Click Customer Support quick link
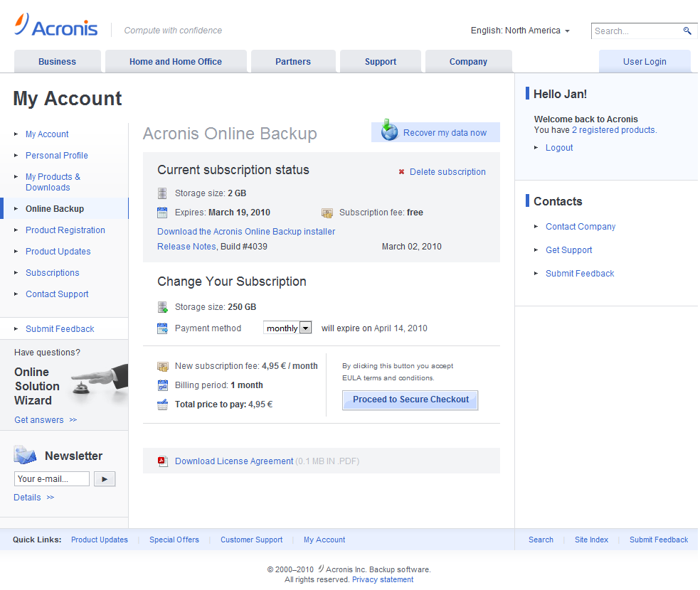Screen dimensions: 700x590 point(251,540)
